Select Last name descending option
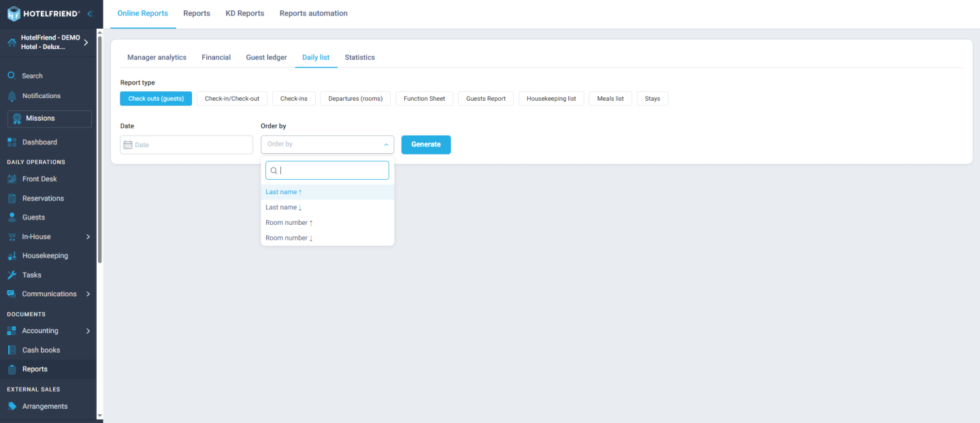This screenshot has height=423, width=980. 327,207
